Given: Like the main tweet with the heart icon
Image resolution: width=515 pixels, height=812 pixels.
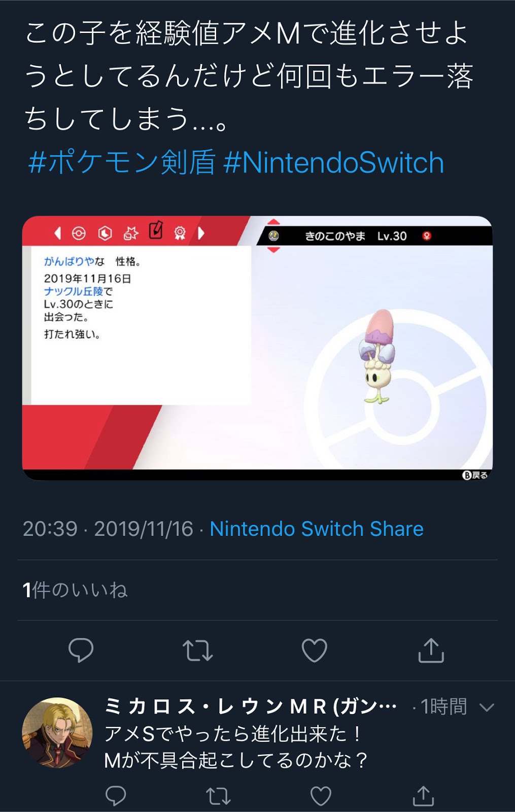Looking at the screenshot, I should [315, 650].
